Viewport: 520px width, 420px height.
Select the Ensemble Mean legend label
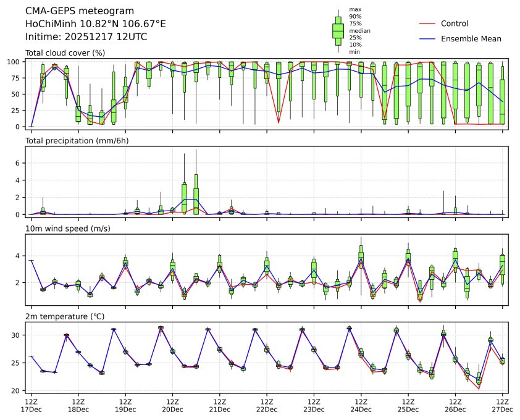(471, 38)
